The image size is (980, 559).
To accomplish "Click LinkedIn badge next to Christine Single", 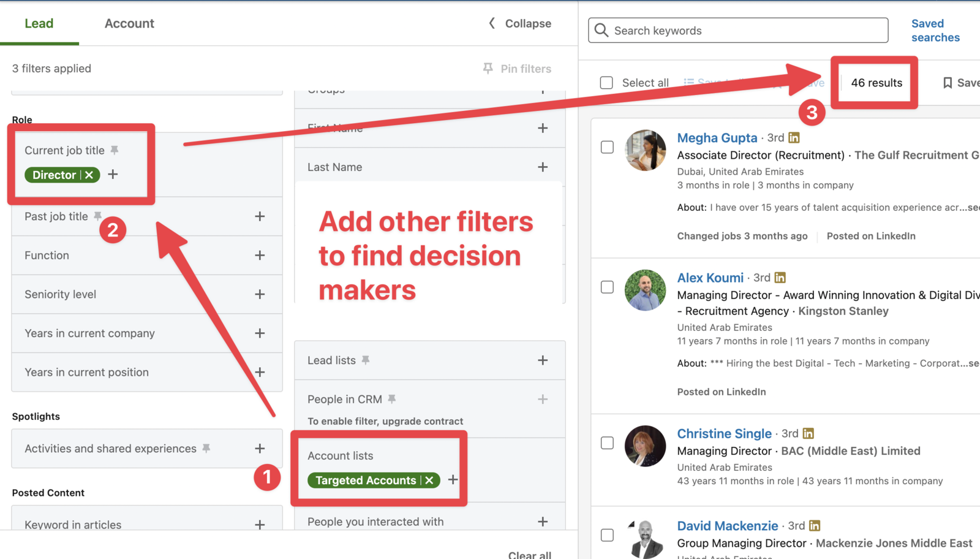I will [808, 433].
